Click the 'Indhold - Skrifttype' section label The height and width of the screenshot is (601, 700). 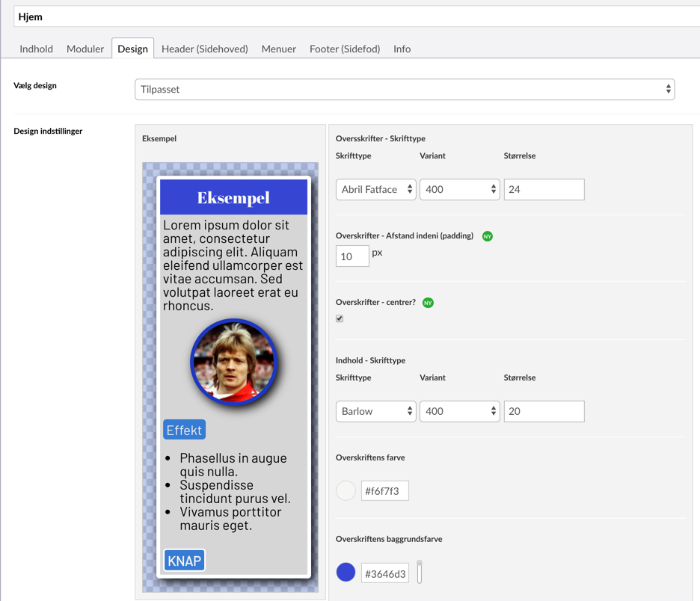[x=370, y=360]
